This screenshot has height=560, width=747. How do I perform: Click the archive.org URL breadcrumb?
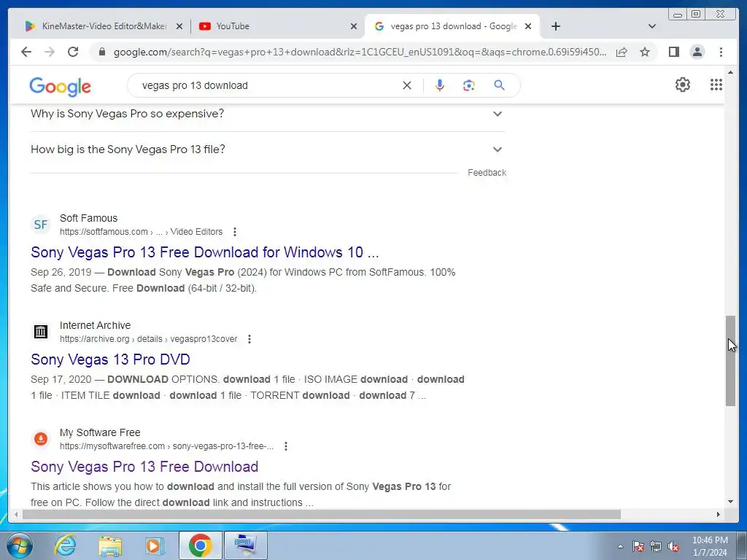point(149,339)
